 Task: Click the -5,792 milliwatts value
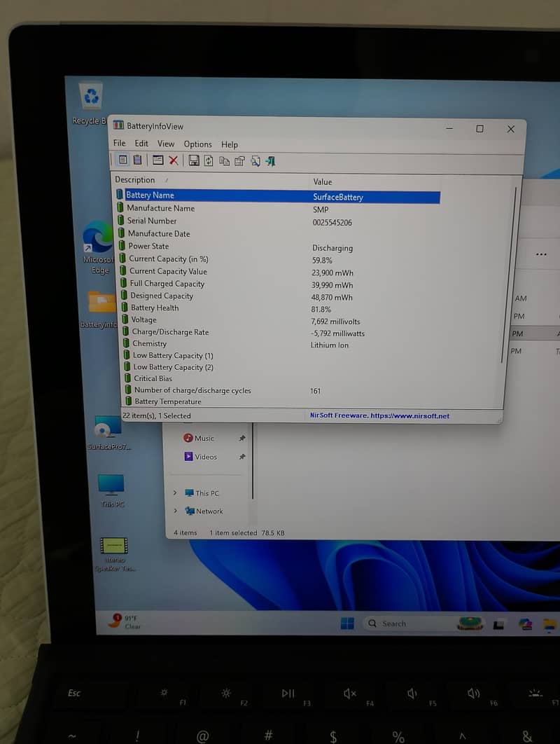(337, 333)
